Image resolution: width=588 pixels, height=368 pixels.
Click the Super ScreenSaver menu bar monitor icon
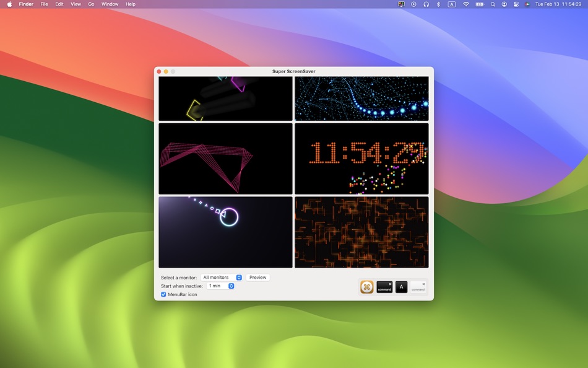tap(401, 4)
